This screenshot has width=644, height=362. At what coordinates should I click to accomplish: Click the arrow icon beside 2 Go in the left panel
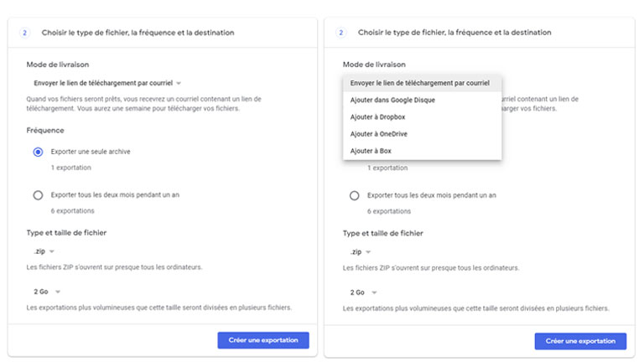(x=58, y=292)
